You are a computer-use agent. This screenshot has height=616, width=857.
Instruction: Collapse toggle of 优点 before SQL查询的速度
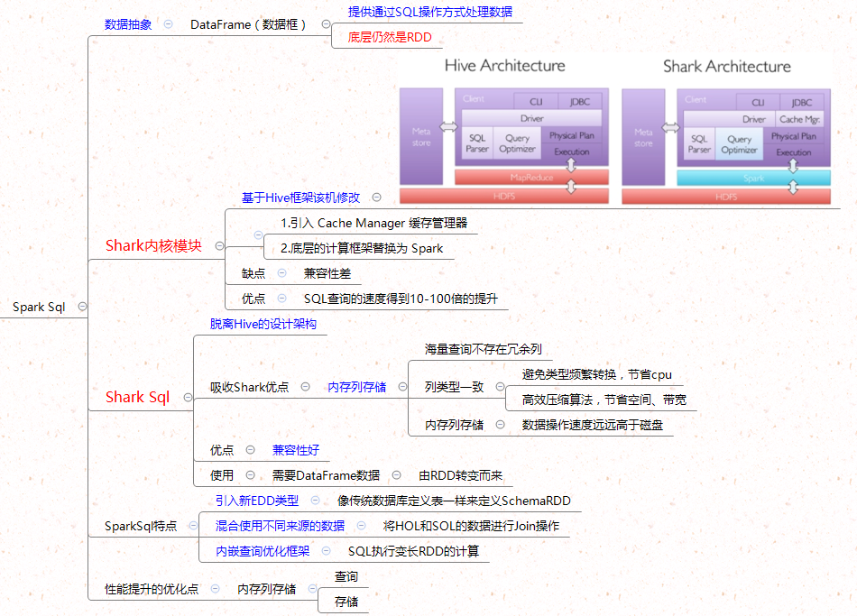[282, 299]
